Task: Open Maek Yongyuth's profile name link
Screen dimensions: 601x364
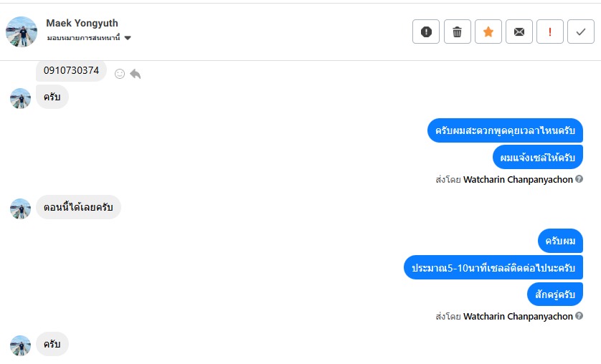Action: pyautogui.click(x=82, y=24)
